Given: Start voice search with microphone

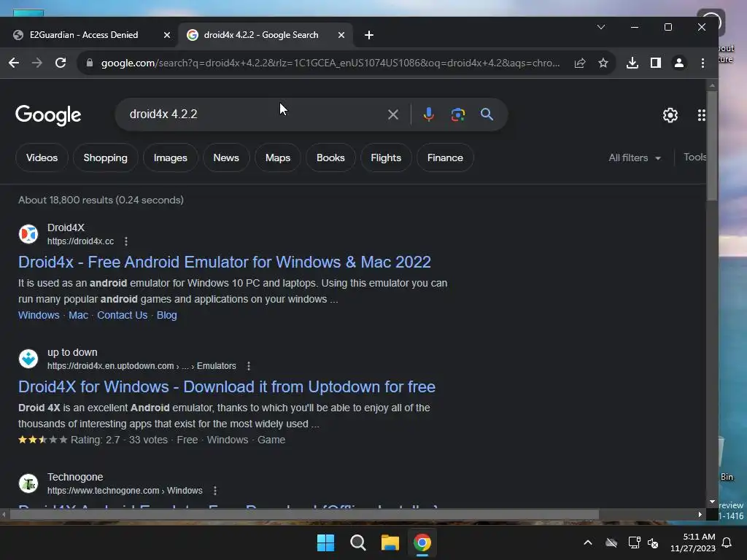Looking at the screenshot, I should coord(429,114).
